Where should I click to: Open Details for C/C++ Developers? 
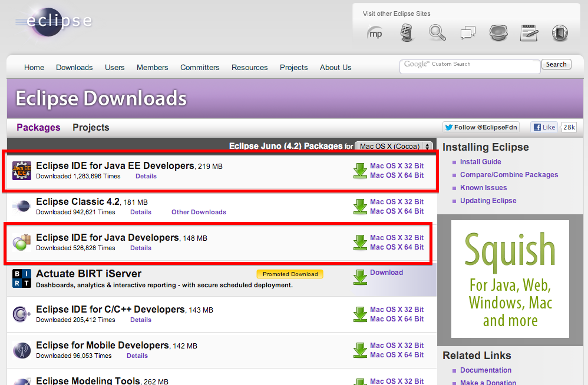(141, 320)
